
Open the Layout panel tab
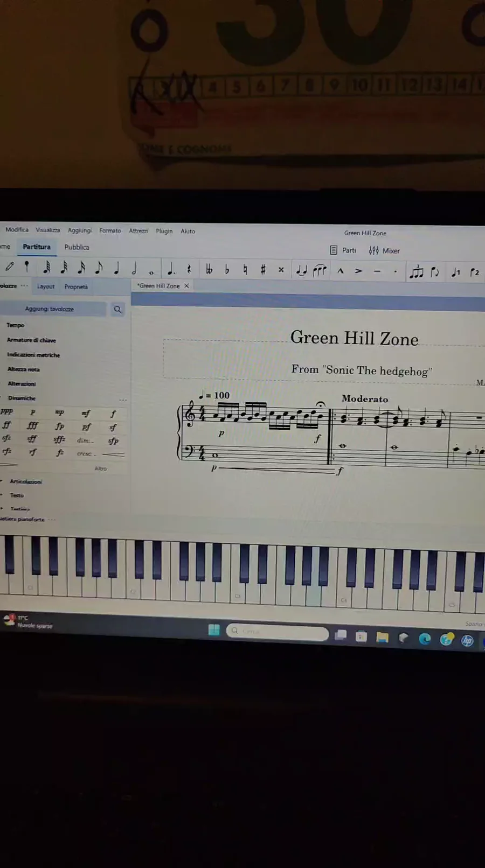[46, 286]
